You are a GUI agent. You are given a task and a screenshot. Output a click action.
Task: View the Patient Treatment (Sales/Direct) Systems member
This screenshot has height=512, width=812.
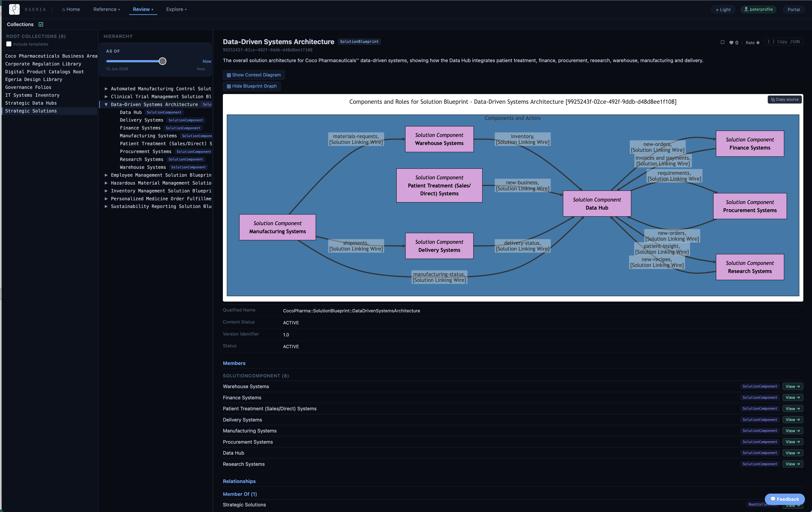click(x=792, y=408)
